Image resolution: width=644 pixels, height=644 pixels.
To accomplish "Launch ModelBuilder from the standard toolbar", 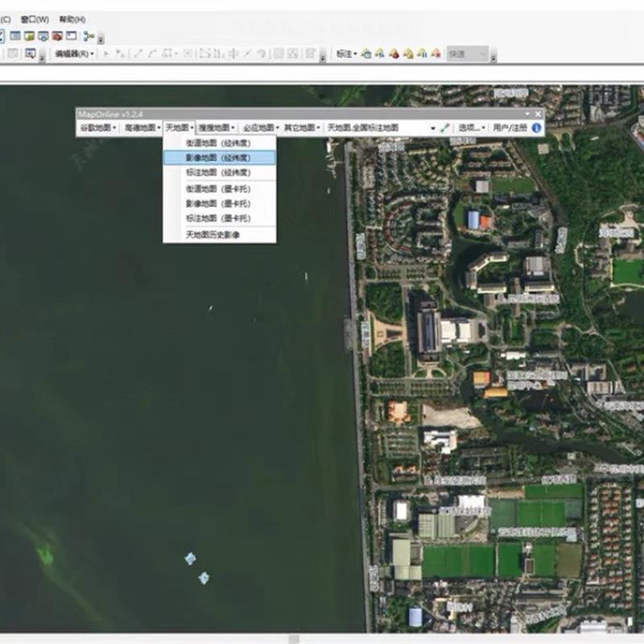I will 89,36.
